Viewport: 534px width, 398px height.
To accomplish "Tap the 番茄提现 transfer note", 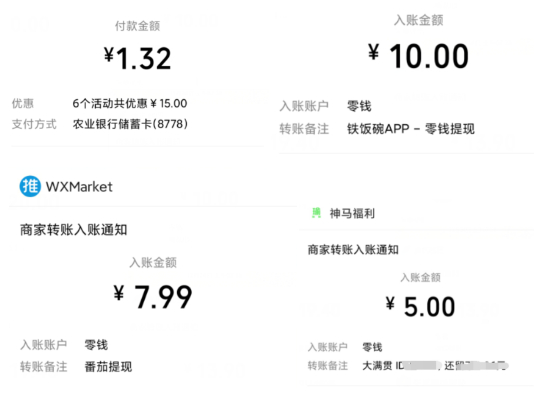I will [108, 367].
